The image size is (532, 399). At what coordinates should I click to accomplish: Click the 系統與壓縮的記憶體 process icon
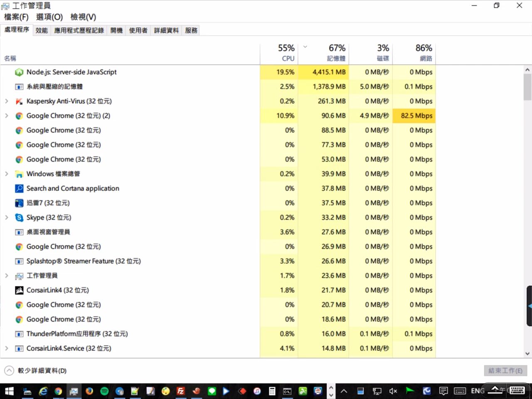19,87
